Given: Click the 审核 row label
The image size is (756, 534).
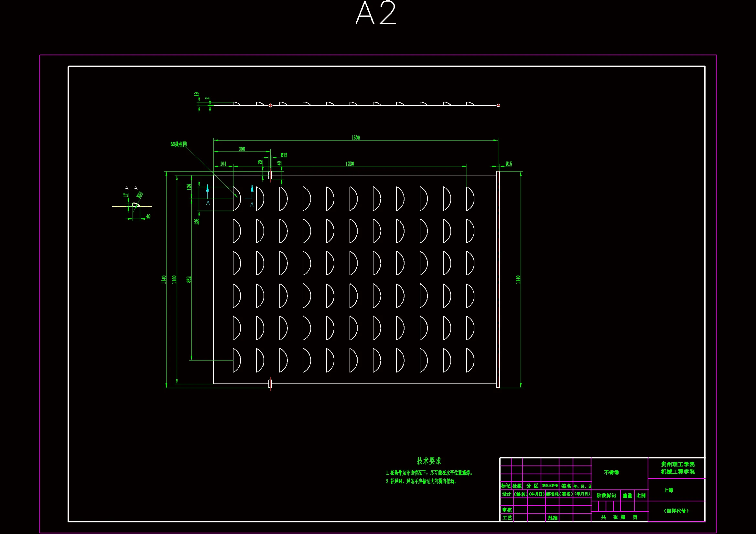Looking at the screenshot, I should tap(507, 510).
